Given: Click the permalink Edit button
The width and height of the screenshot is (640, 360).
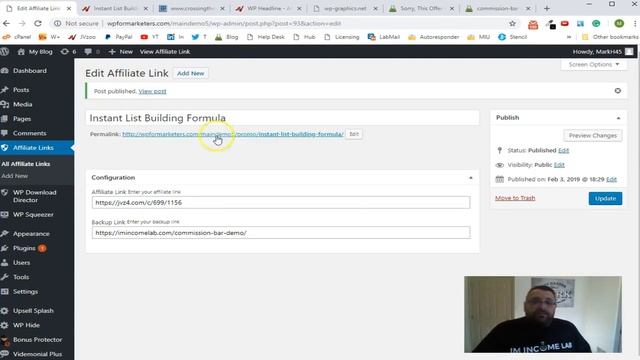Looking at the screenshot, I should click(354, 134).
